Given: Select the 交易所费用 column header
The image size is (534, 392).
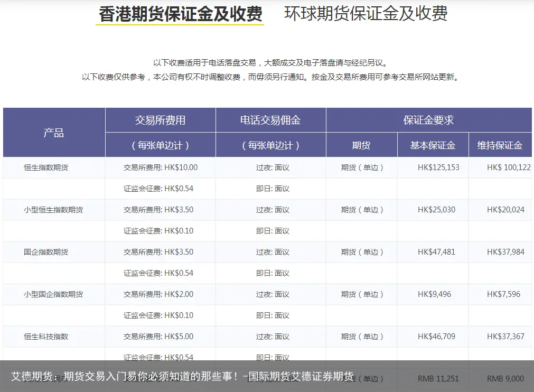Looking at the screenshot, I should coord(160,120).
